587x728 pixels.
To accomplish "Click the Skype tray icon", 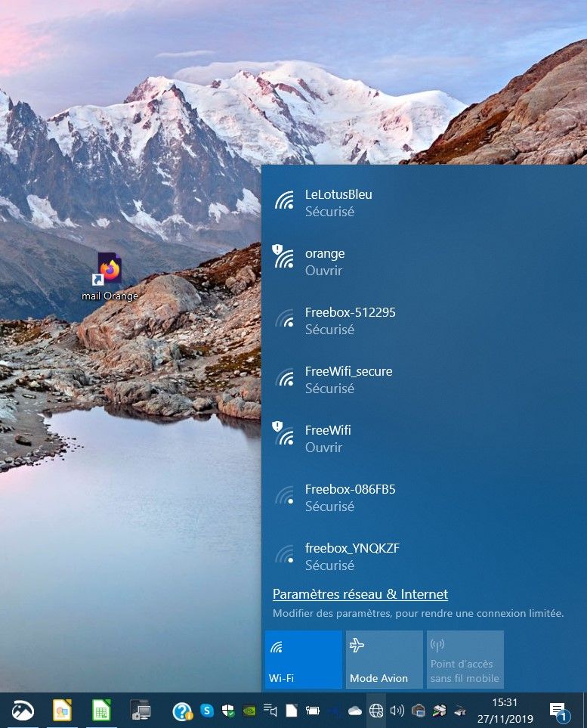I will click(x=207, y=711).
